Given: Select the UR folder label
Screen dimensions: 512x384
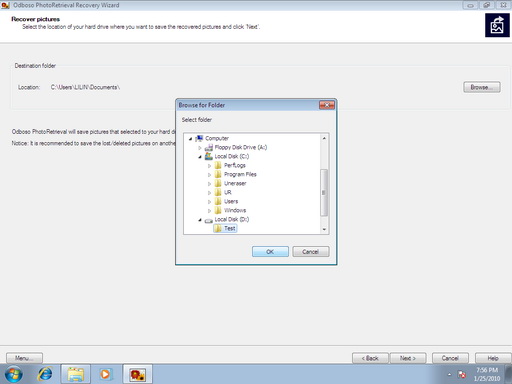Looking at the screenshot, I should pyautogui.click(x=228, y=192).
